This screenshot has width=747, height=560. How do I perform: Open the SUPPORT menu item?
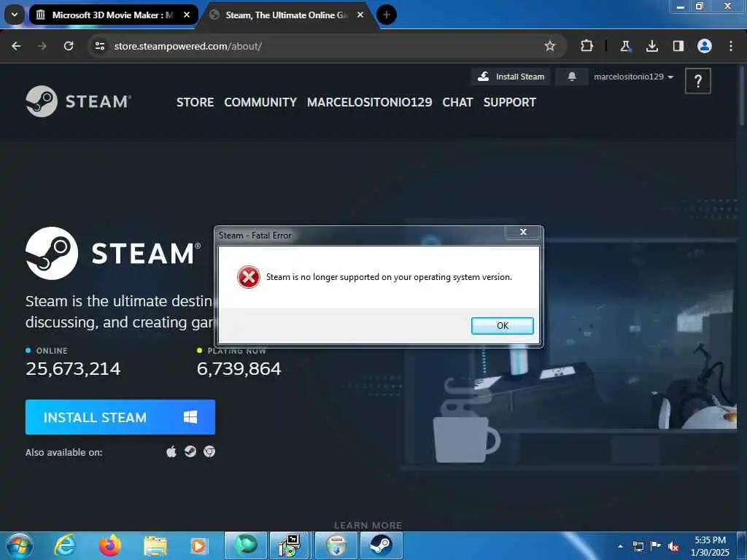pos(509,102)
